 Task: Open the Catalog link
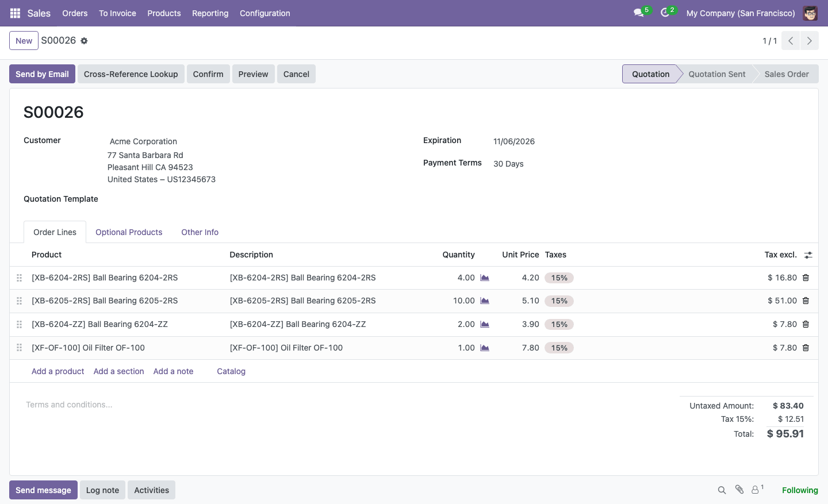point(231,371)
